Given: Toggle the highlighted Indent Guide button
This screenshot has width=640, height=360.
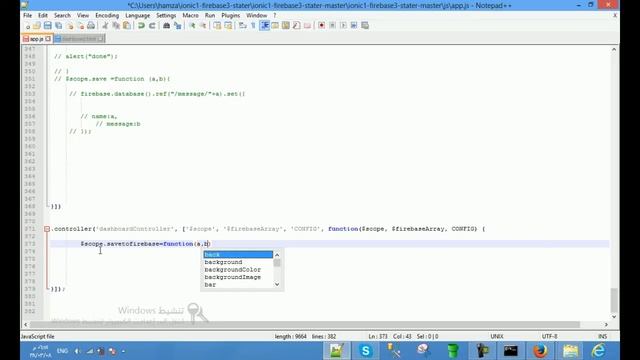Looking at the screenshot, I should [264, 26].
